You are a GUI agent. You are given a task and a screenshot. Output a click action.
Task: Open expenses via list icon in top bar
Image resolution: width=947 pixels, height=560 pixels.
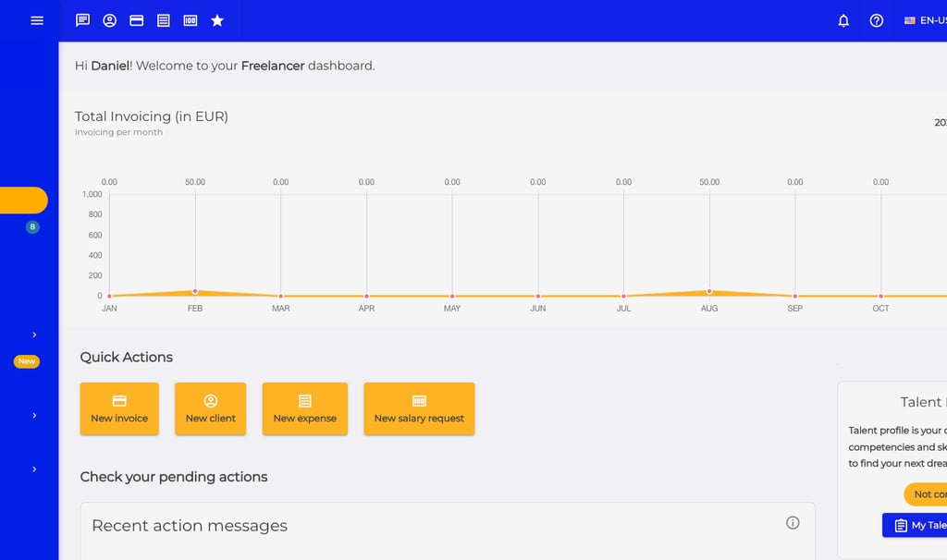click(163, 20)
